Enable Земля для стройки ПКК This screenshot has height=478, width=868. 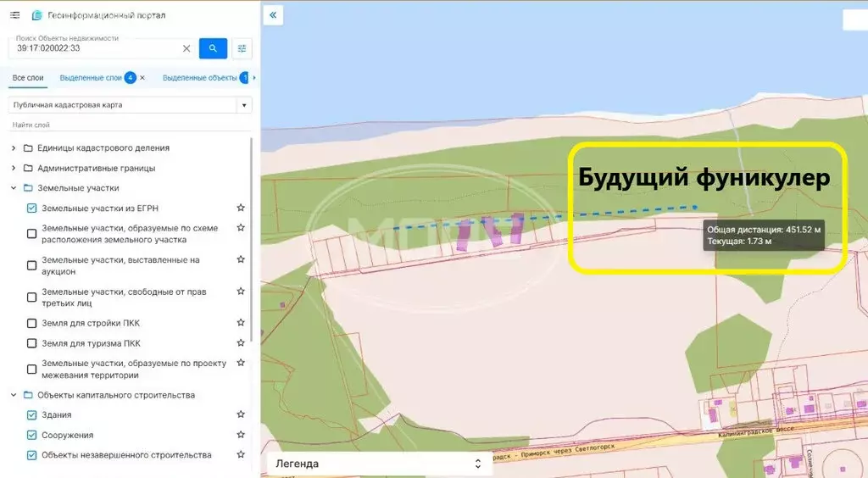pyautogui.click(x=32, y=323)
